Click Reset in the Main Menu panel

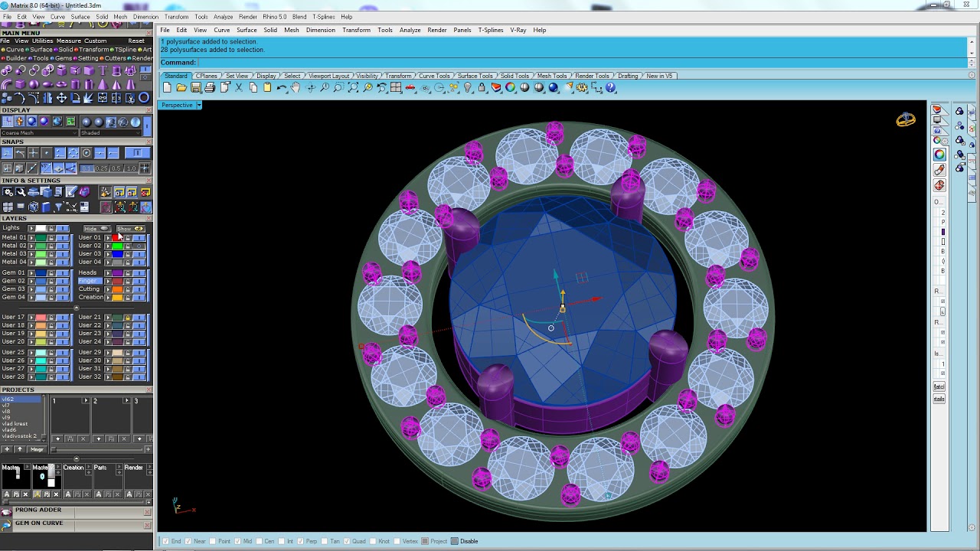click(x=136, y=41)
